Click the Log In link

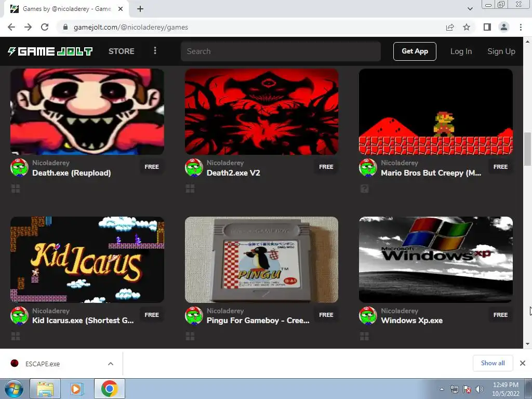click(x=461, y=51)
